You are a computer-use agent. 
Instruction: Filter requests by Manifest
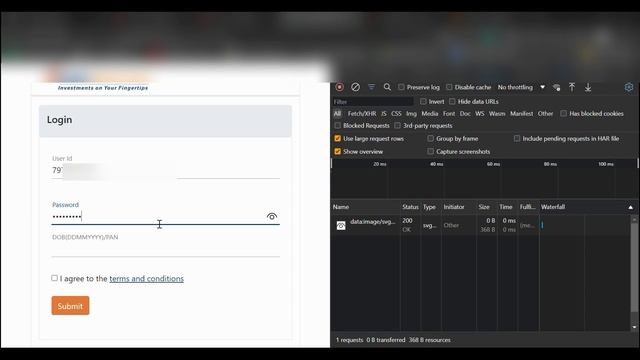(522, 113)
